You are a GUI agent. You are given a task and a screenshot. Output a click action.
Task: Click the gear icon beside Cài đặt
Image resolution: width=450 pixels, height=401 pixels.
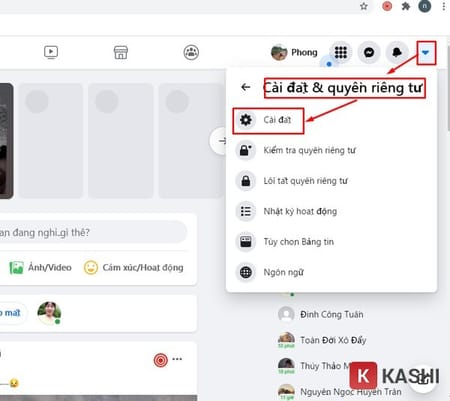[x=246, y=120]
